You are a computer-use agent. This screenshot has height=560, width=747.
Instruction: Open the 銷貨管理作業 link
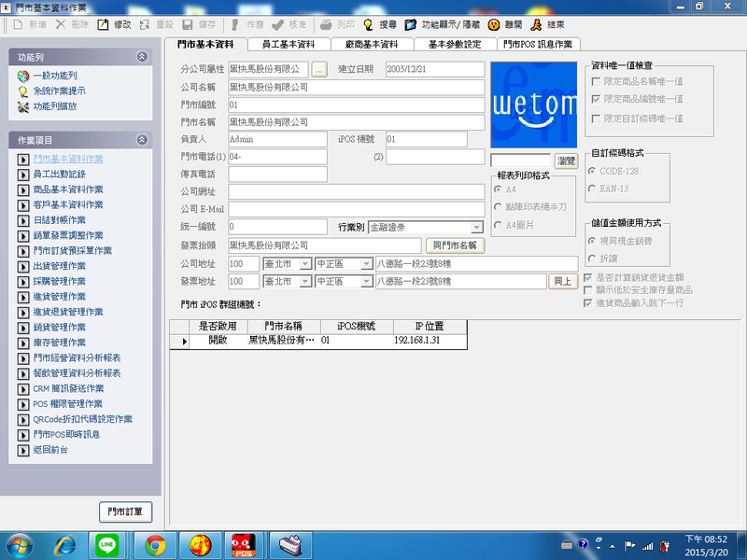tap(60, 328)
